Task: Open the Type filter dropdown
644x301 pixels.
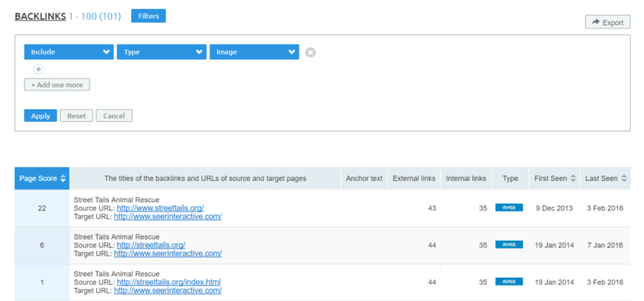Action: coord(162,52)
